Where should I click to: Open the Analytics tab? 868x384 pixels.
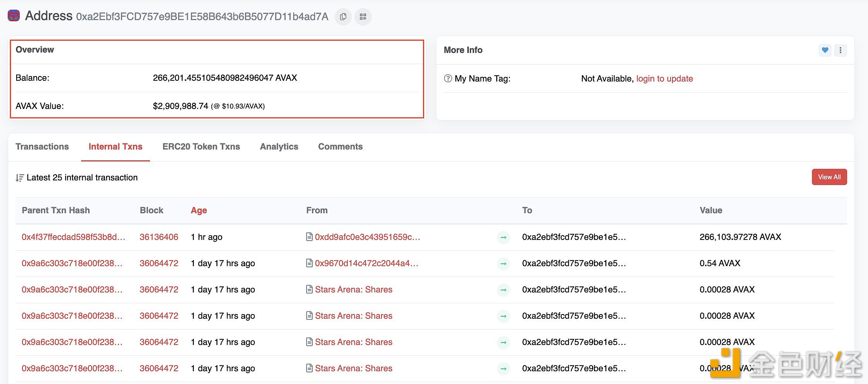(279, 147)
